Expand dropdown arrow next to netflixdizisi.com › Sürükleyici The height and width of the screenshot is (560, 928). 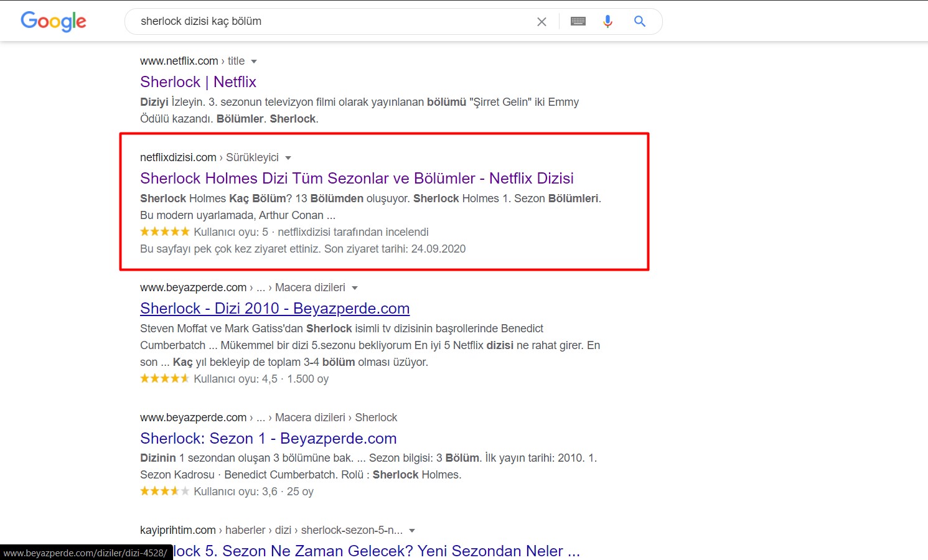(288, 158)
